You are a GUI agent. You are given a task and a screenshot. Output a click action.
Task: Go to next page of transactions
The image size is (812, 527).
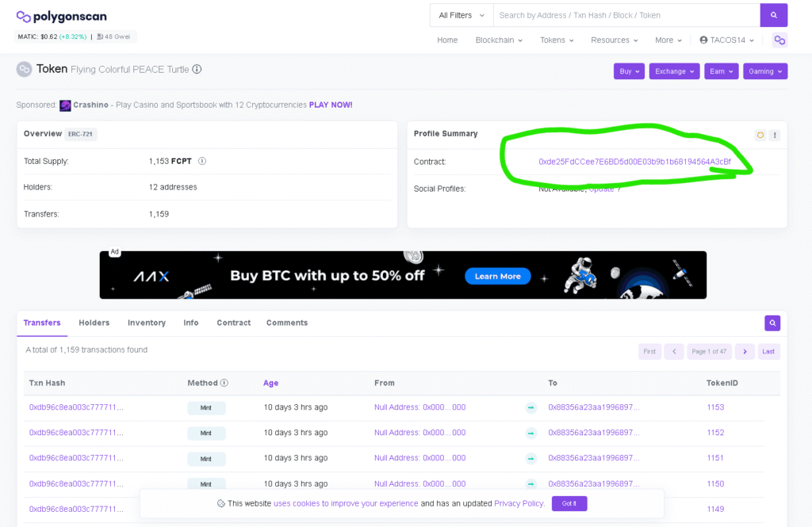tap(744, 351)
